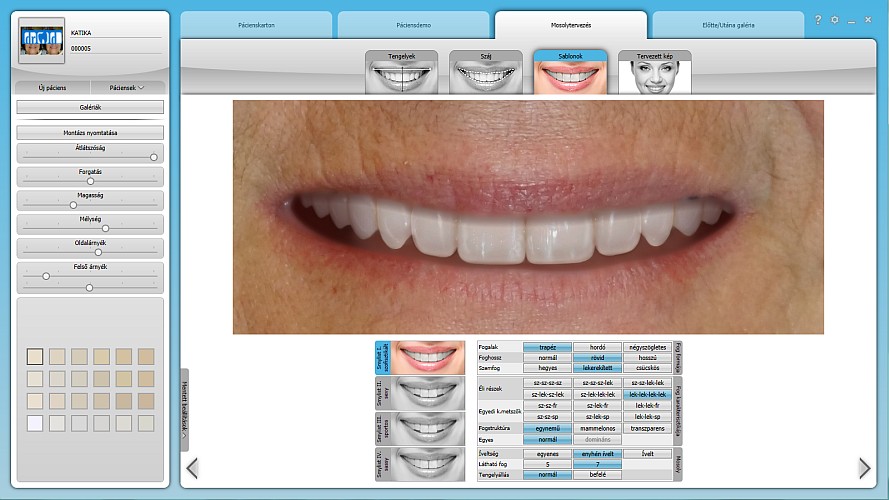This screenshot has height=500, width=889.
Task: Set Íveltség to egyenes
Action: click(x=548, y=454)
